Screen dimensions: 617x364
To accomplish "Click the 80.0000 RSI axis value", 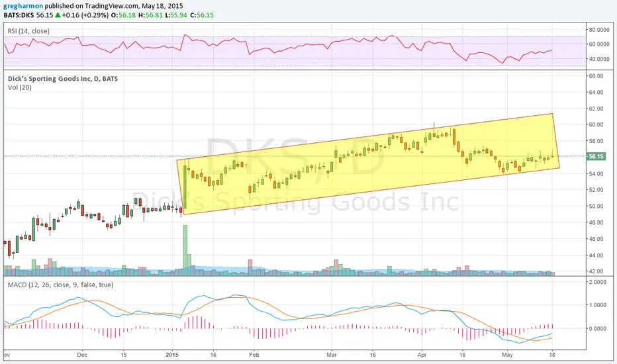I will coord(599,30).
